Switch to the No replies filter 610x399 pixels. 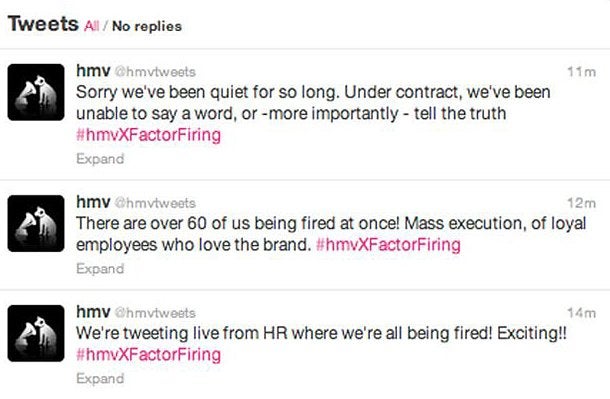pos(147,26)
